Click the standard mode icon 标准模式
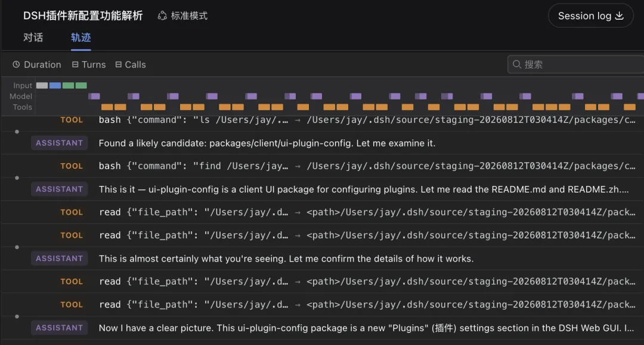The image size is (644, 345). click(x=162, y=15)
